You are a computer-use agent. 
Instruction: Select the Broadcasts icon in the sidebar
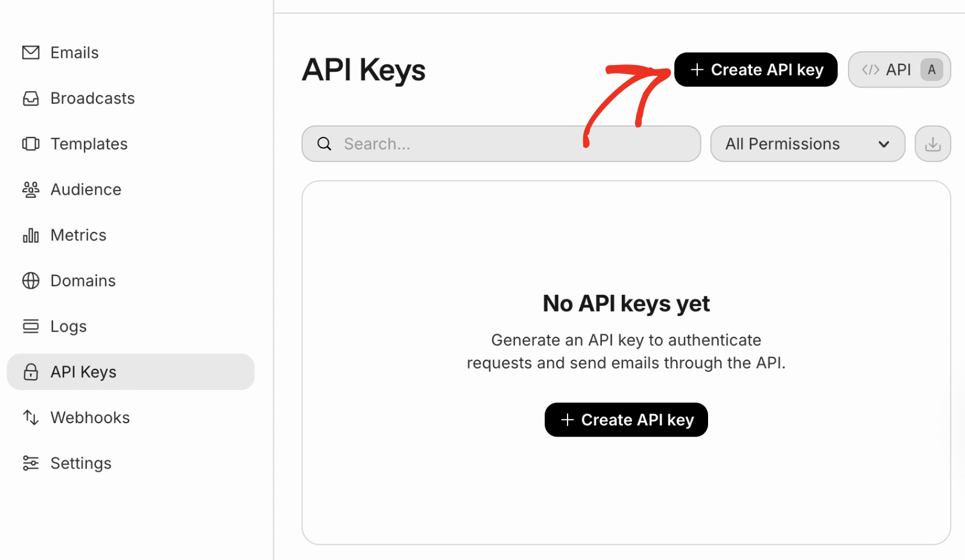(x=30, y=98)
